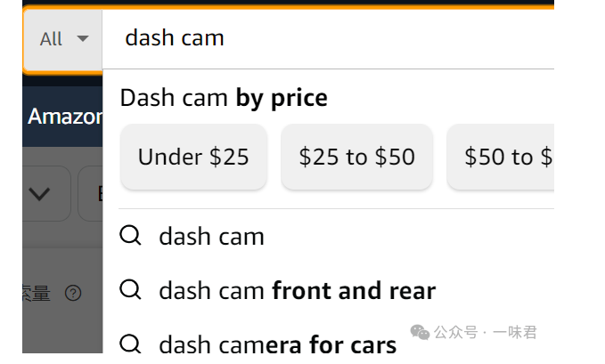Choose the "$25 to $50" price filter
605x364 pixels.
point(356,158)
